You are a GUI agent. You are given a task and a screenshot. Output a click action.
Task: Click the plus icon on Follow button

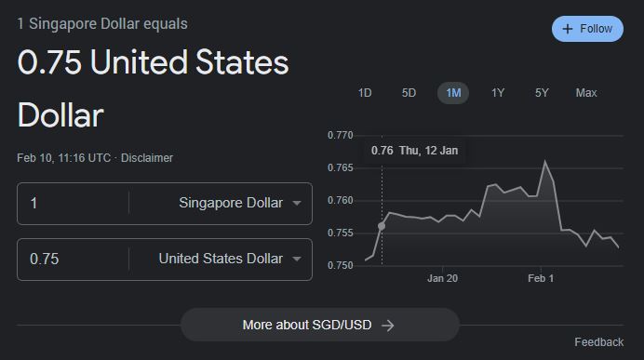(x=567, y=29)
